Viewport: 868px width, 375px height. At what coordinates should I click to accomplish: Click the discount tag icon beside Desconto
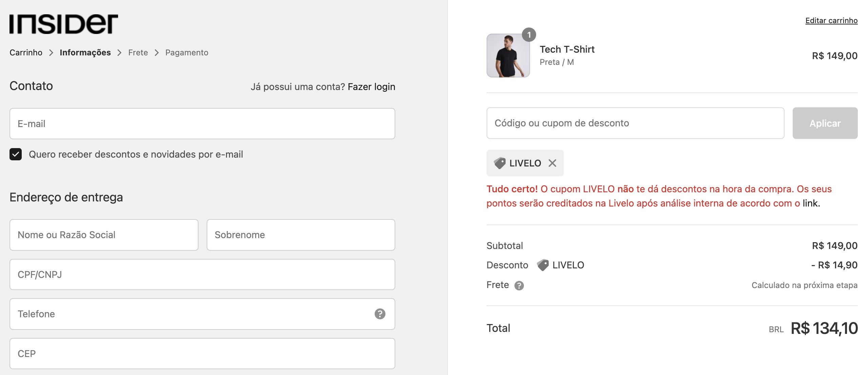(543, 265)
